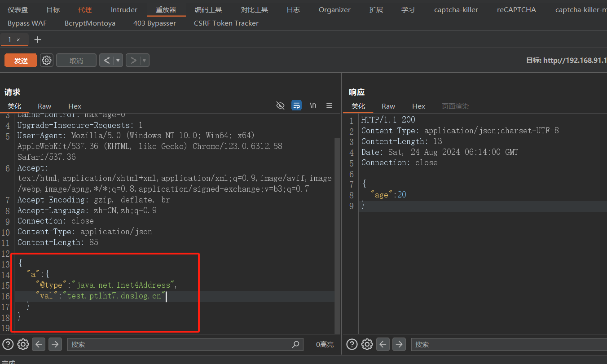This screenshot has width=607, height=364.
Task: Click the 0高亮 highlight count label
Action: click(325, 344)
